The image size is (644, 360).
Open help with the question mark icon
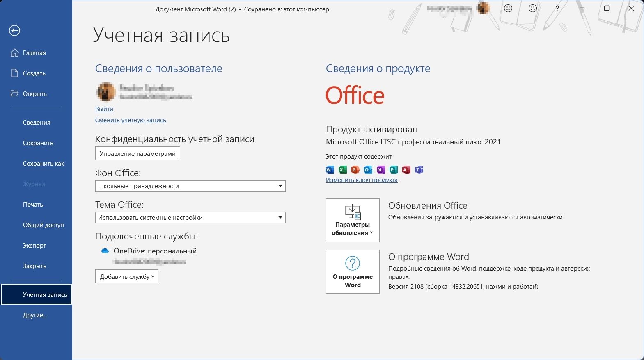(x=557, y=8)
